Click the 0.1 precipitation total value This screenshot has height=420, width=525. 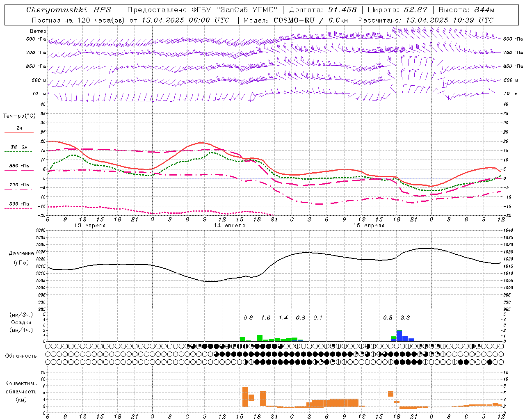[318, 318]
